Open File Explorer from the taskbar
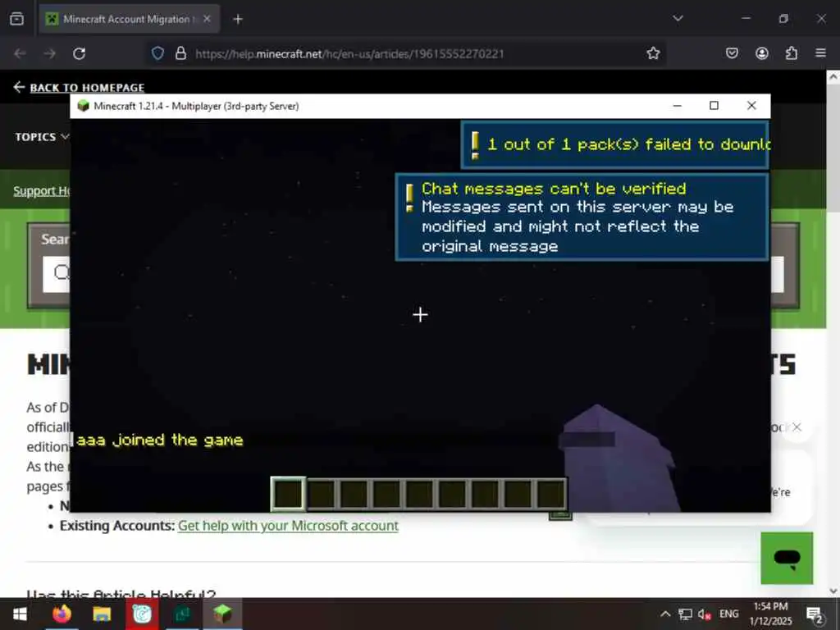 point(101,614)
